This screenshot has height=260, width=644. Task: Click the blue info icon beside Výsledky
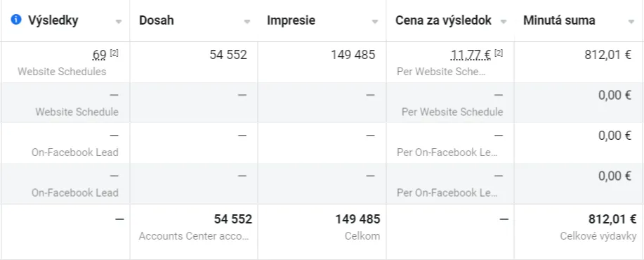click(16, 20)
